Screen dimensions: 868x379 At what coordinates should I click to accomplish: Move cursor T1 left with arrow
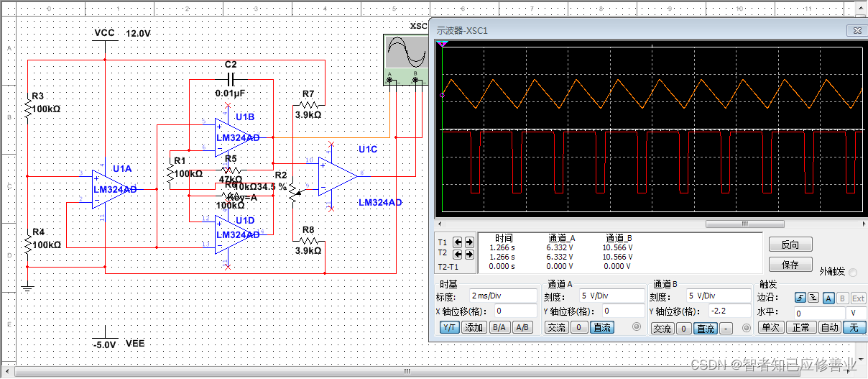(458, 242)
